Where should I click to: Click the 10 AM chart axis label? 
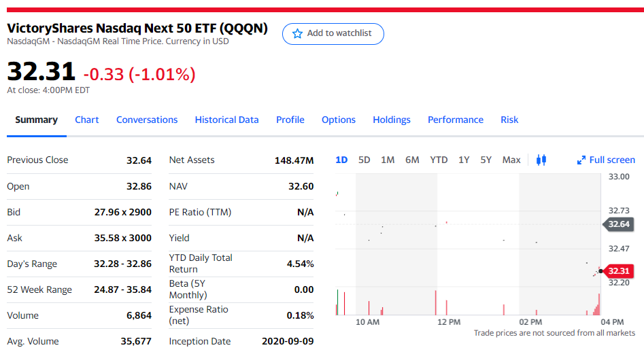pos(367,322)
